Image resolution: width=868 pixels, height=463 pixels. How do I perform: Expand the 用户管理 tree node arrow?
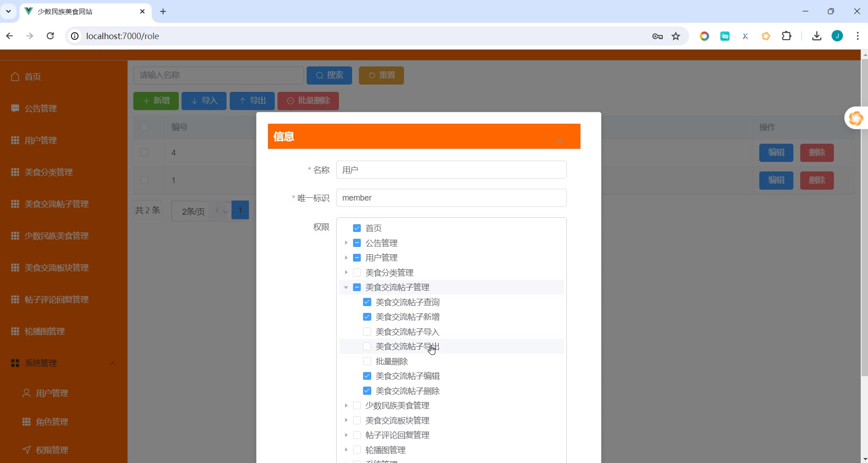tap(346, 257)
